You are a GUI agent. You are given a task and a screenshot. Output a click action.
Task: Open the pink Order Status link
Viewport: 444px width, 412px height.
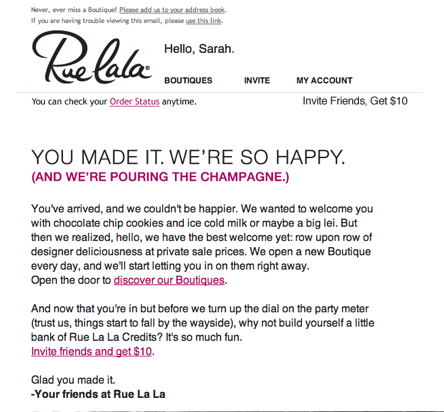(135, 101)
